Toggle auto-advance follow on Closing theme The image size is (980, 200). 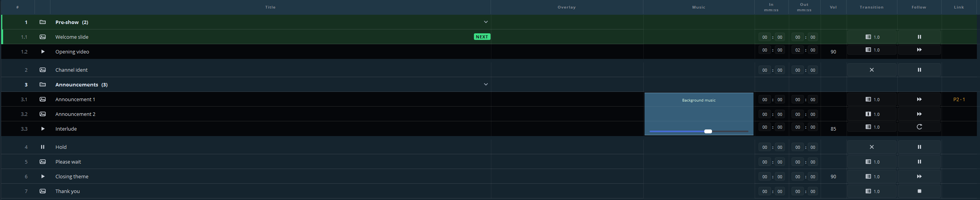click(919, 176)
